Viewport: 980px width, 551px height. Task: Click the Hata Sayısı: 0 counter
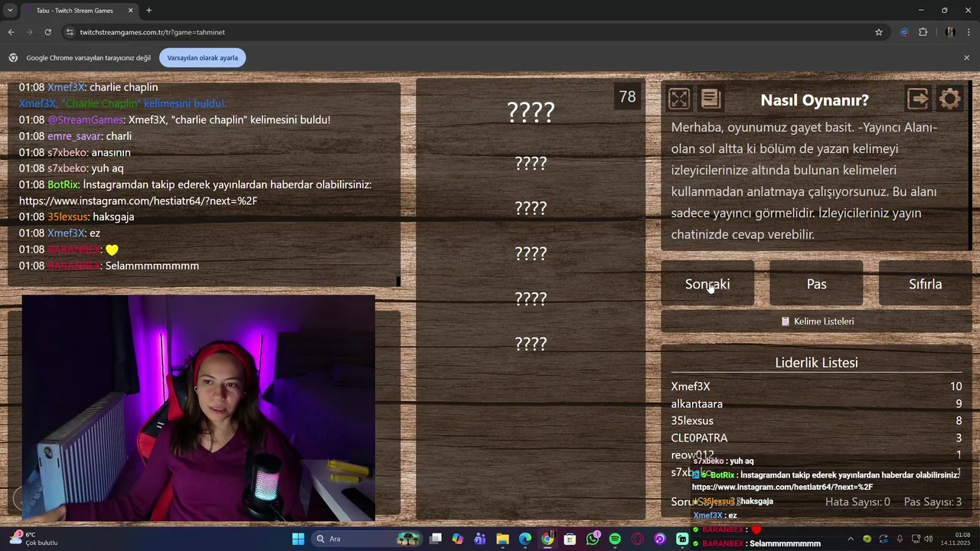tap(857, 502)
